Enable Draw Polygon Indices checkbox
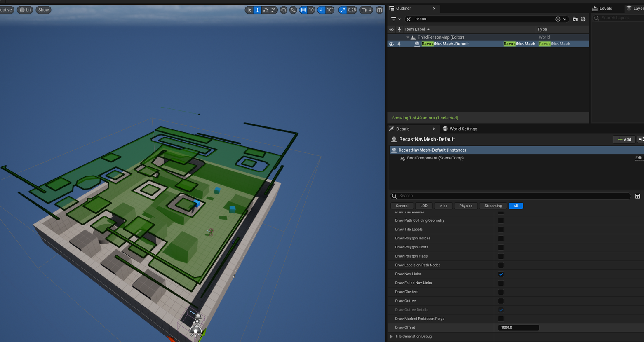The height and width of the screenshot is (342, 644). pyautogui.click(x=501, y=239)
